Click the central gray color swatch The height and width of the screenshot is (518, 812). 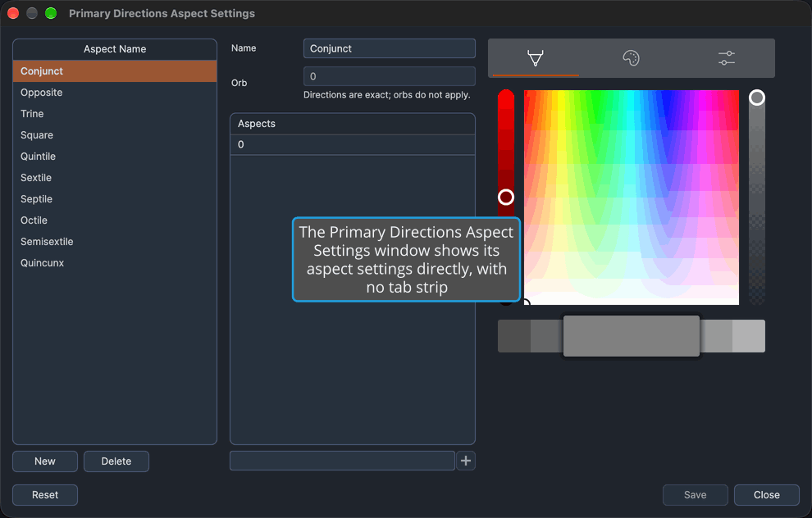[x=632, y=336]
